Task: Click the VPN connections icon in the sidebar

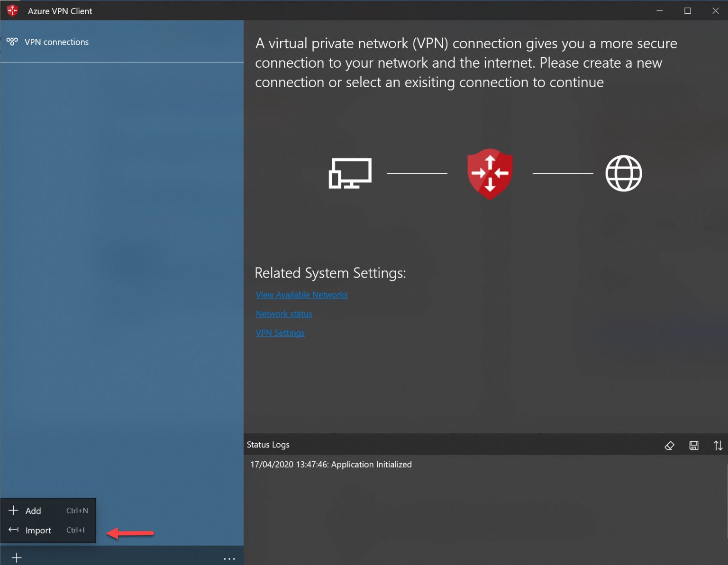Action: (13, 42)
